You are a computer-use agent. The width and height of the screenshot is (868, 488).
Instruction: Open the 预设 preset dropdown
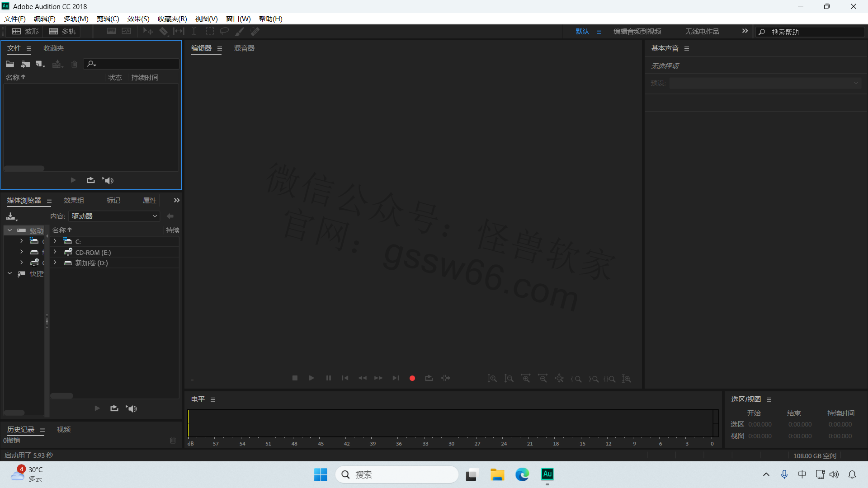(765, 83)
